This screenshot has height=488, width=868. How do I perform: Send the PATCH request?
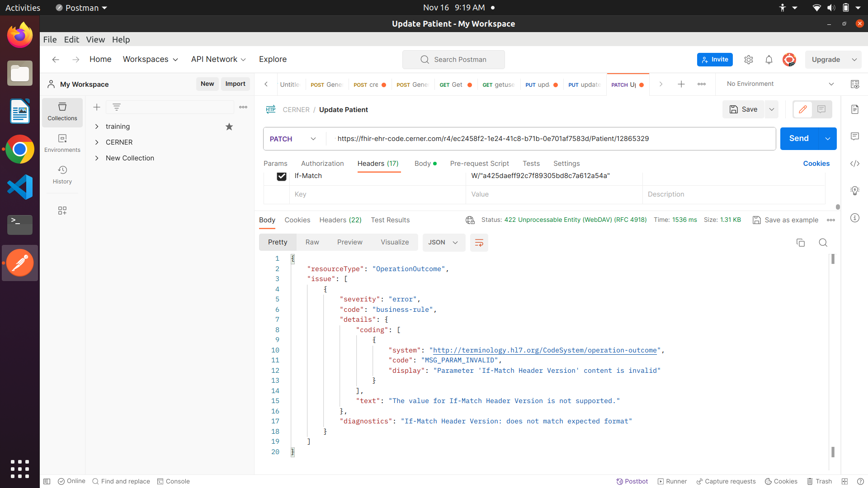click(799, 139)
